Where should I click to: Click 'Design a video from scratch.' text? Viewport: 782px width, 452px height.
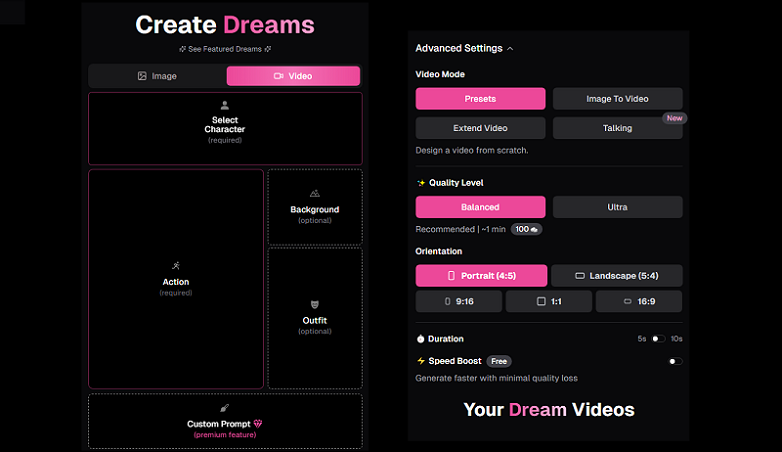(x=472, y=150)
